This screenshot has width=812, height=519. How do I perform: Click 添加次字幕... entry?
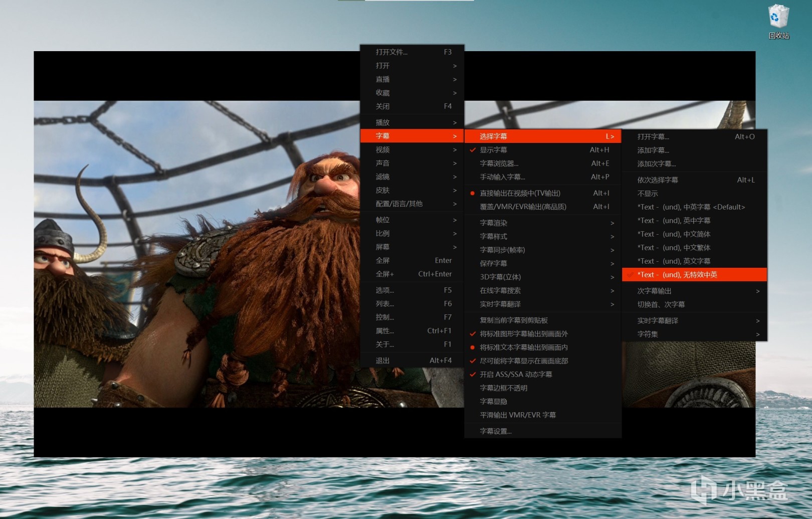(x=695, y=163)
